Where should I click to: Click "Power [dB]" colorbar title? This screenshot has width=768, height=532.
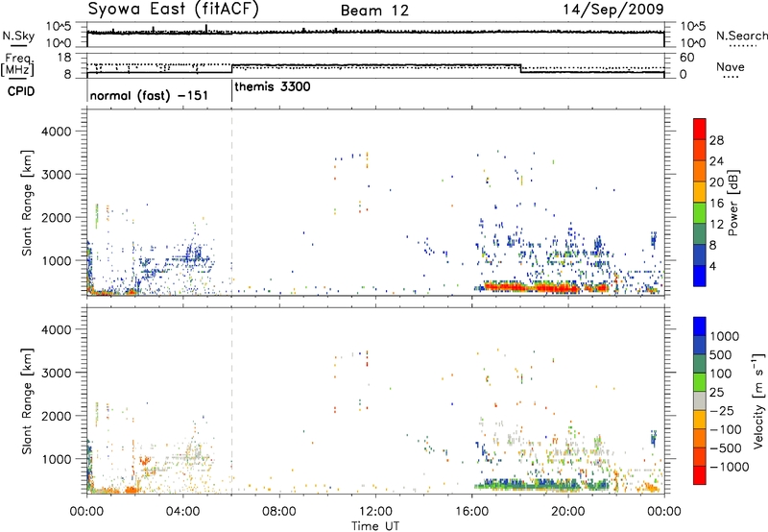(x=733, y=203)
